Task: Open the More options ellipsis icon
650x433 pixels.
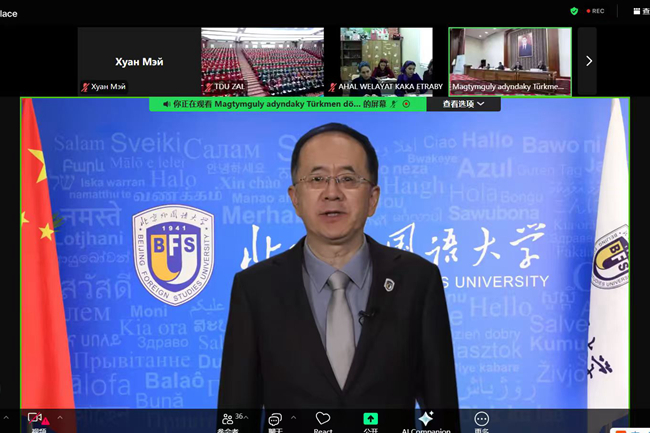Action: pyautogui.click(x=482, y=418)
